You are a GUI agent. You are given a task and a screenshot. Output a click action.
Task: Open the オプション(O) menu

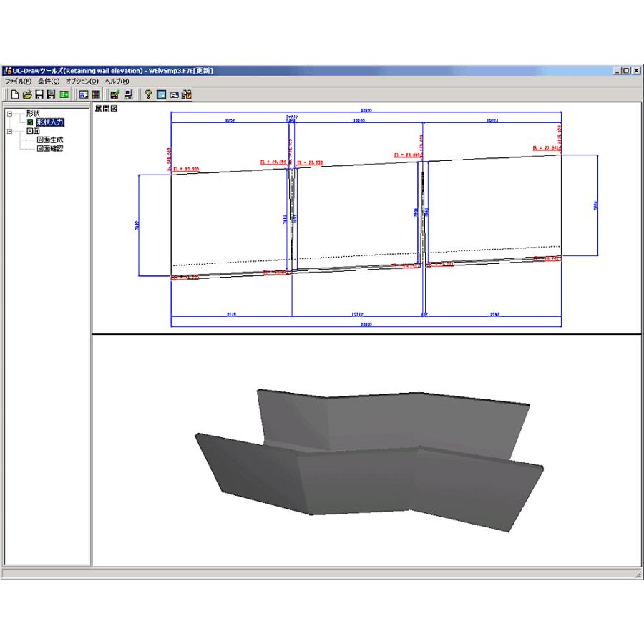point(82,82)
